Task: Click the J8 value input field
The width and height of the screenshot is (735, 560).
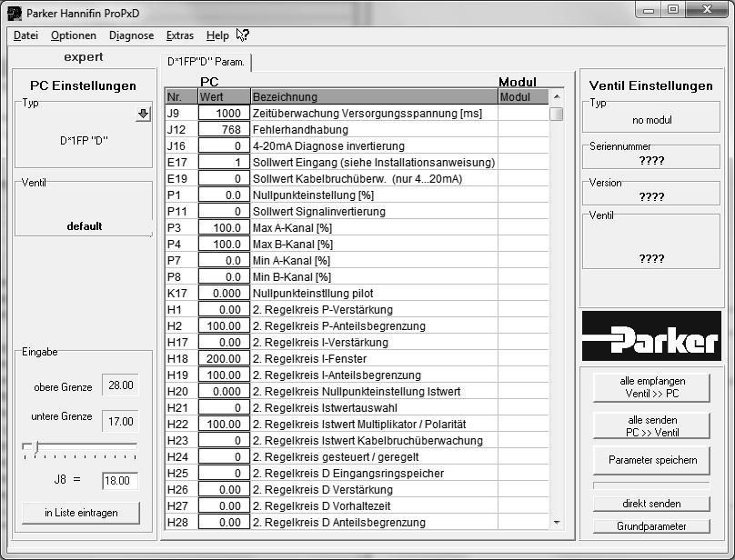Action: point(120,481)
